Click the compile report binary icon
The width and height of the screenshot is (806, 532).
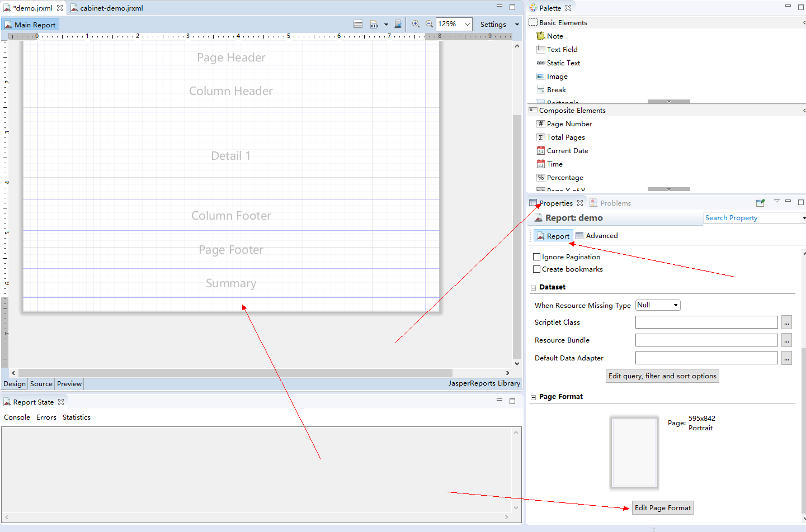[374, 24]
